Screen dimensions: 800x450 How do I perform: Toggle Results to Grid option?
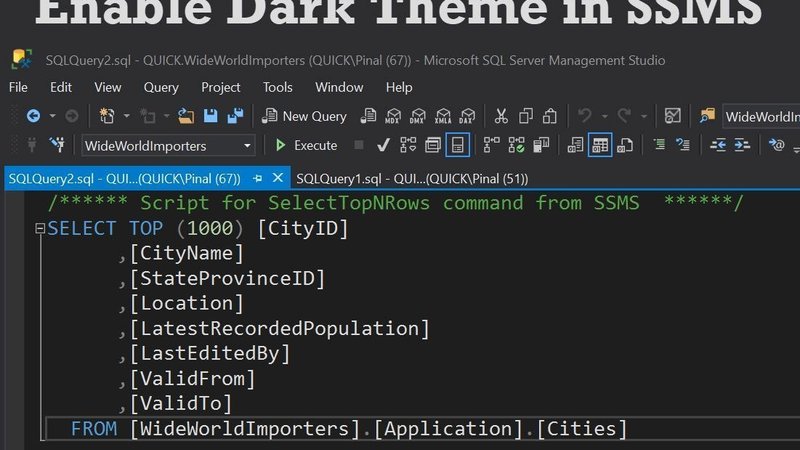[x=600, y=145]
